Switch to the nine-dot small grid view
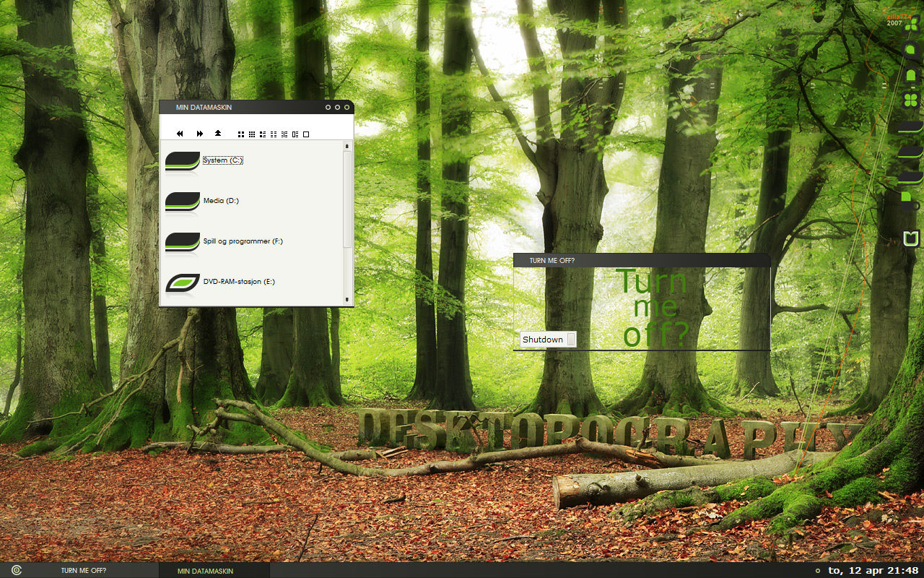The width and height of the screenshot is (924, 578). pos(252,134)
